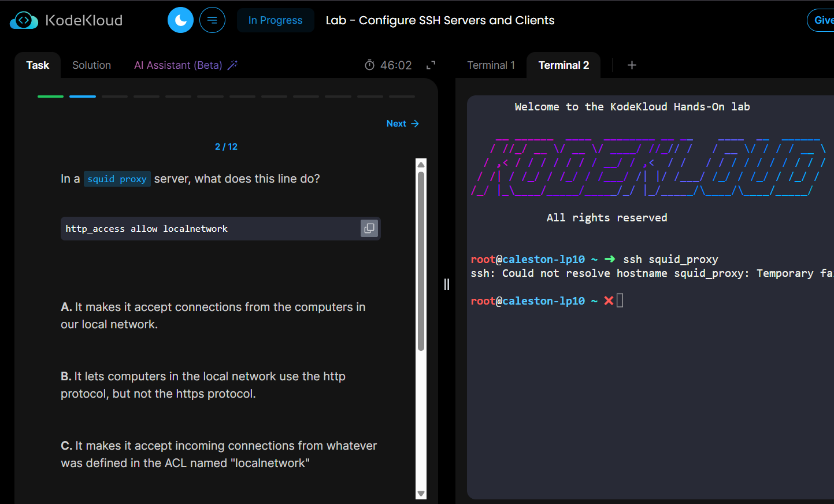This screenshot has width=834, height=504.
Task: Copy the http_access code snippet
Action: (369, 228)
